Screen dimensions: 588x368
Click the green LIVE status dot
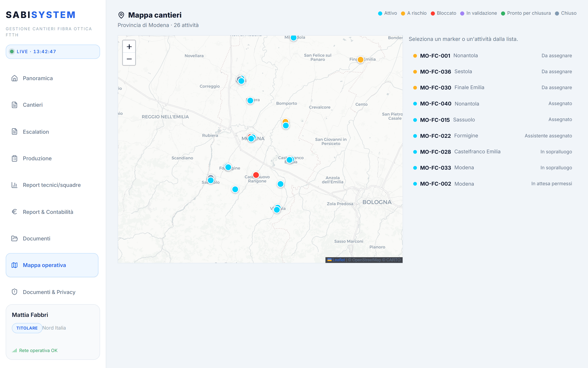click(x=12, y=52)
